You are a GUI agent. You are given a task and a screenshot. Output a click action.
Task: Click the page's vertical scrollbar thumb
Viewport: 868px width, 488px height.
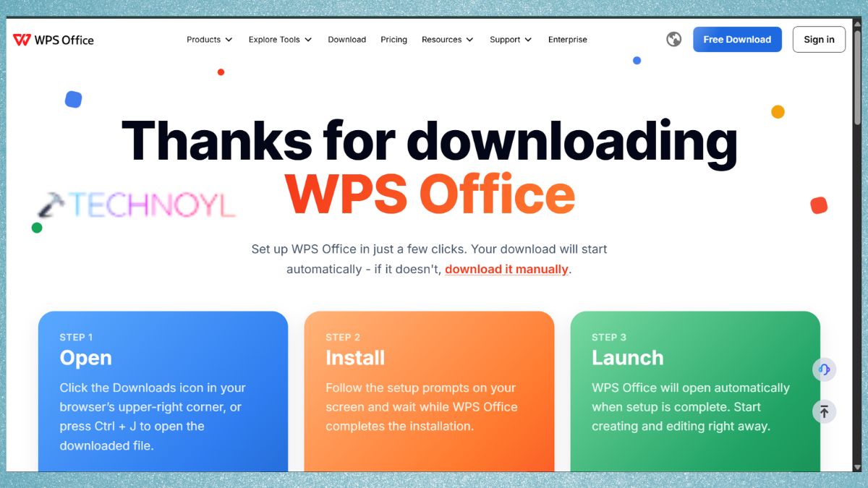click(x=858, y=76)
